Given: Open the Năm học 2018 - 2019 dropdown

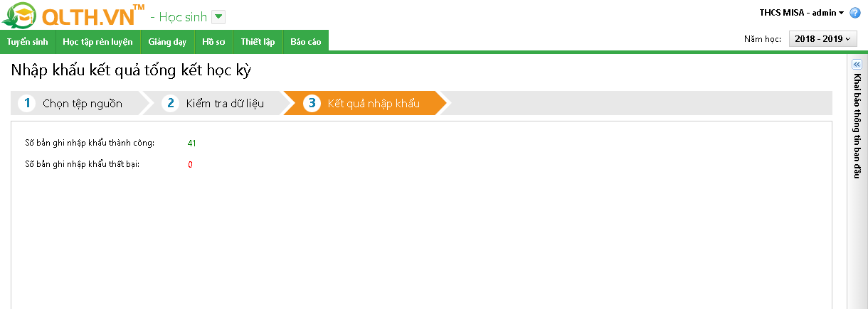Looking at the screenshot, I should (822, 39).
